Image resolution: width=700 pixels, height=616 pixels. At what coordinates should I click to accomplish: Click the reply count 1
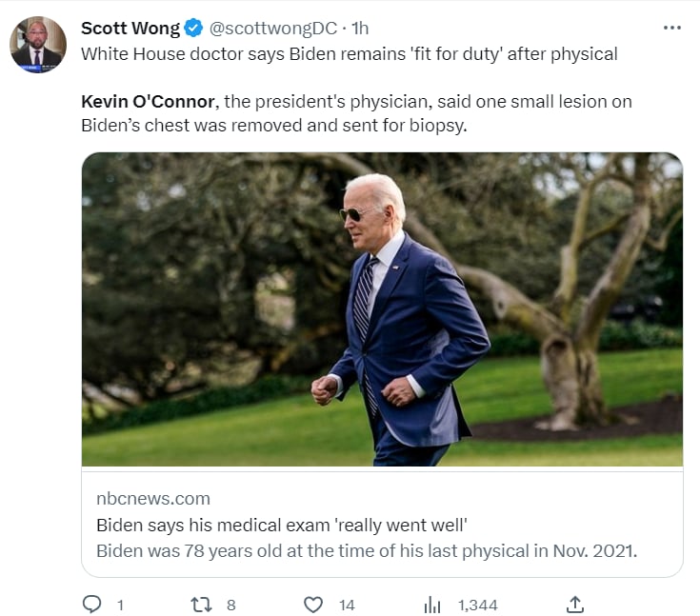[120, 606]
